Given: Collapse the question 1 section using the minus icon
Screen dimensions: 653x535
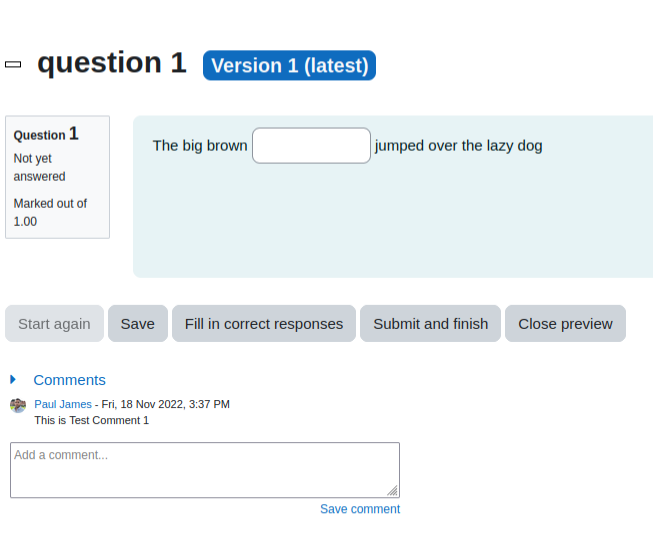Looking at the screenshot, I should (x=13, y=65).
